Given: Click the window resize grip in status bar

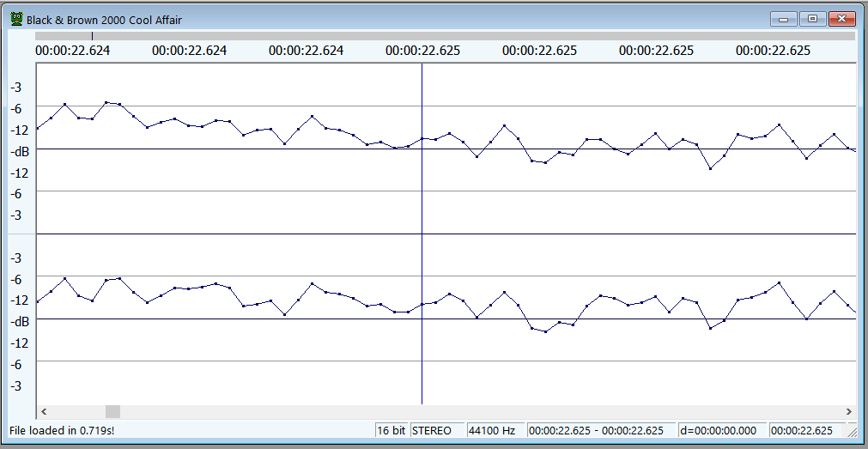Looking at the screenshot, I should click(851, 431).
